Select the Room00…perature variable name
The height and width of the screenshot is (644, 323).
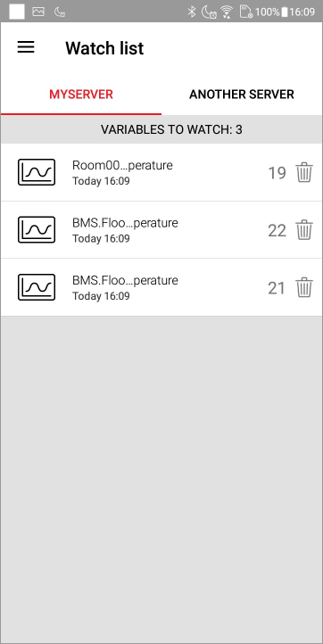click(x=122, y=165)
